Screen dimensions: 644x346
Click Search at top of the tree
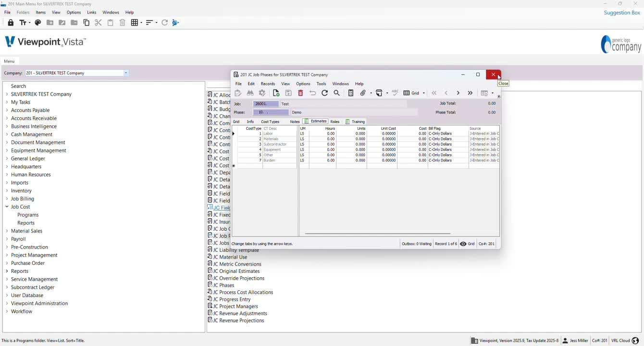[18, 86]
